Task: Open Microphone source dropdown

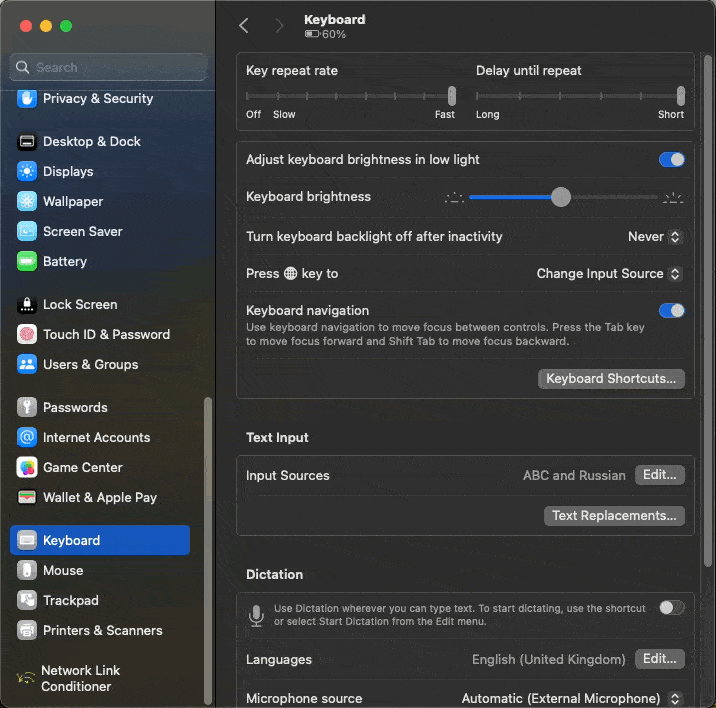Action: 571,698
